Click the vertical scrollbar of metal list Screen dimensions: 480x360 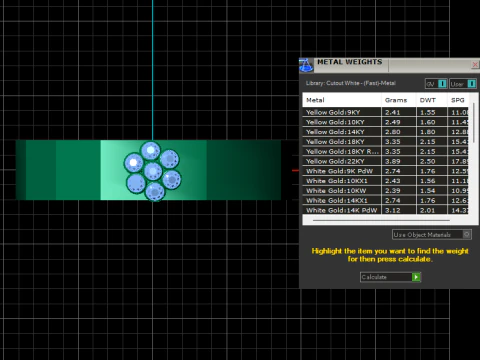pos(474,123)
